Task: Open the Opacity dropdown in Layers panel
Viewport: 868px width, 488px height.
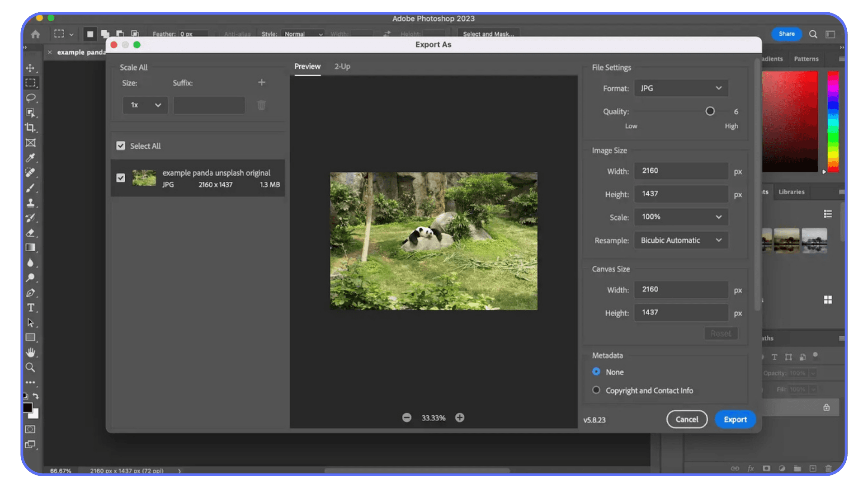Action: pos(813,373)
